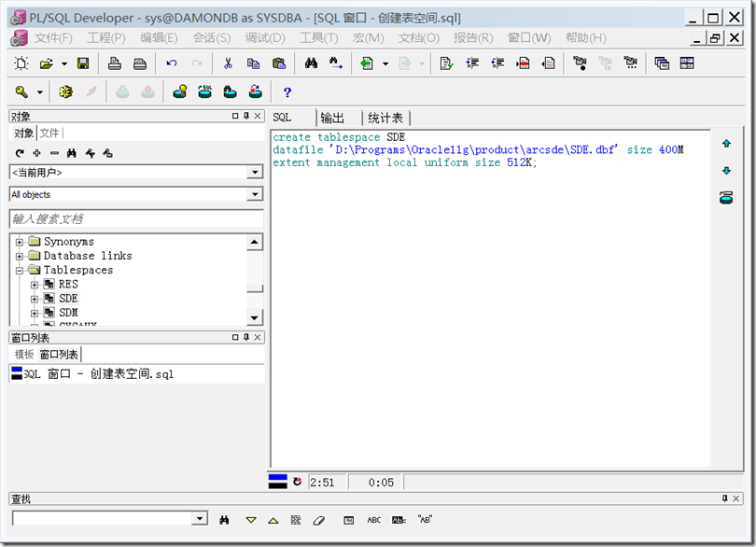Click the Find next yellow down triangle
Viewport: 756px width, 547px height.
tap(251, 520)
